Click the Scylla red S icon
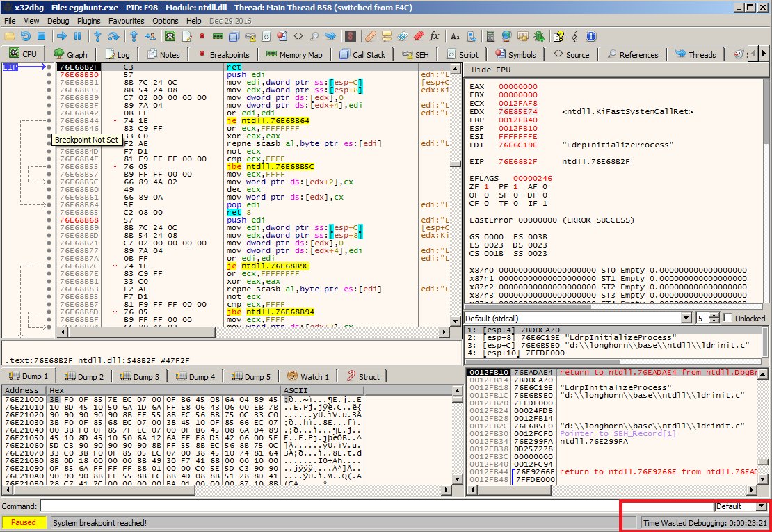Screen dimensions: 772x532 352,35
